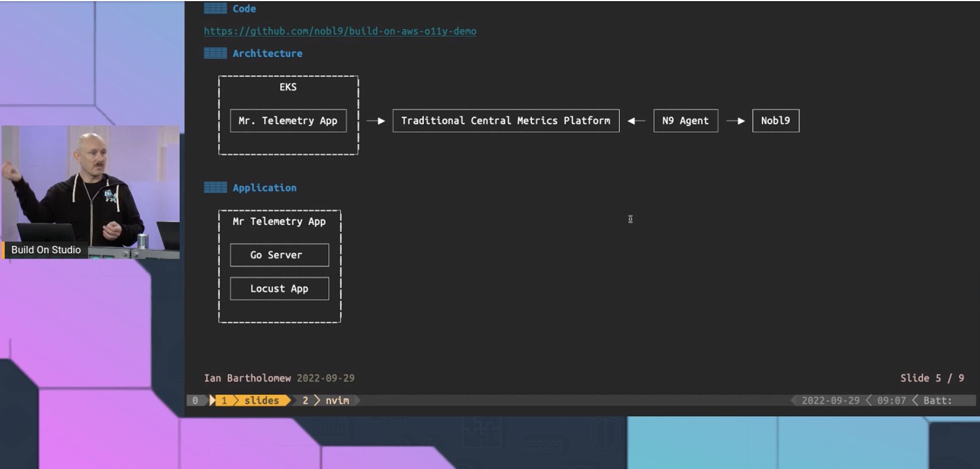
Task: Click arrow from N9 Agent to Nobl9
Action: pos(736,121)
